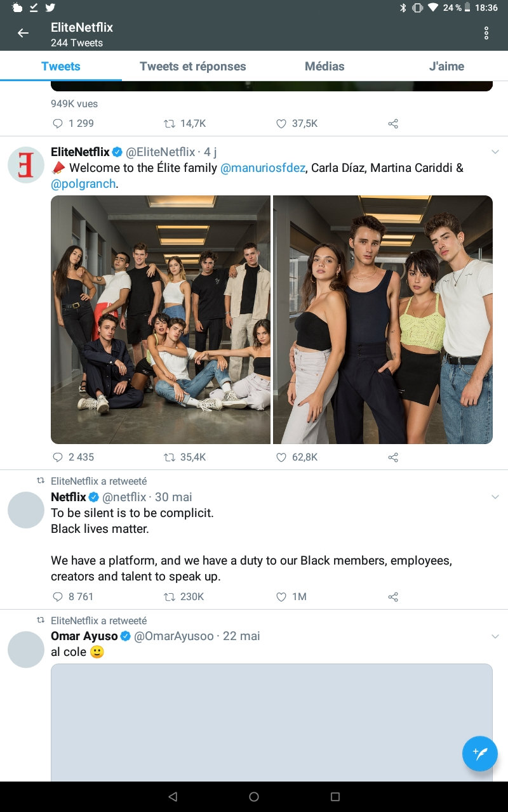Switch to the Médias tab
This screenshot has height=812, width=508.
pyautogui.click(x=324, y=66)
